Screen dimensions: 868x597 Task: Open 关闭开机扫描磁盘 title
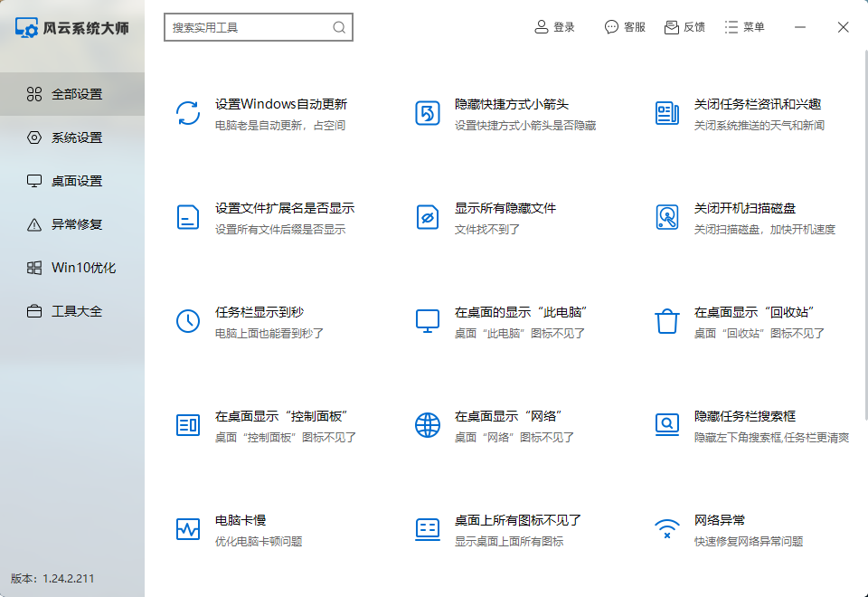(745, 208)
